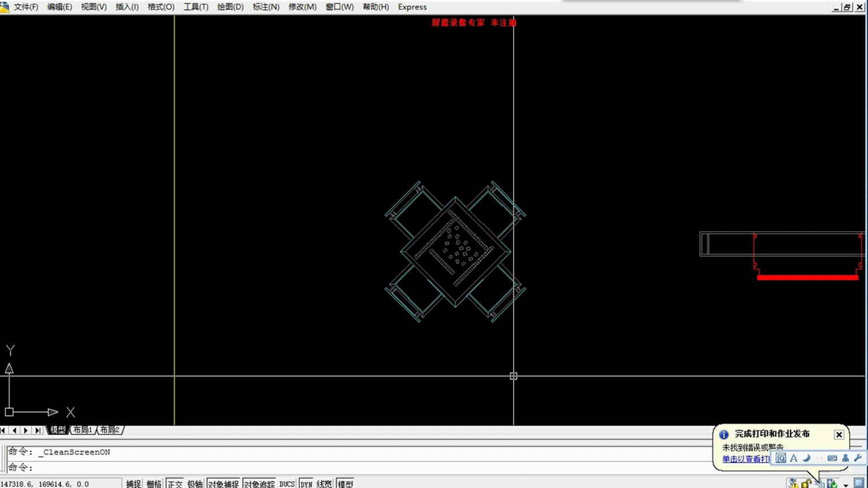Open the Express menu
This screenshot has height=488, width=868.
click(x=413, y=7)
